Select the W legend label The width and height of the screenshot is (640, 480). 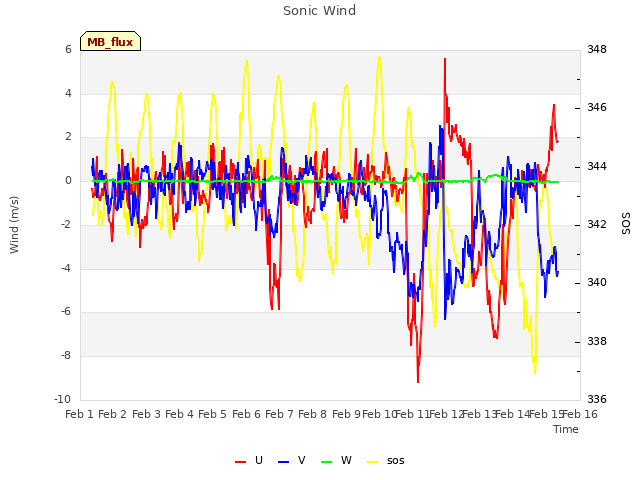coord(346,460)
